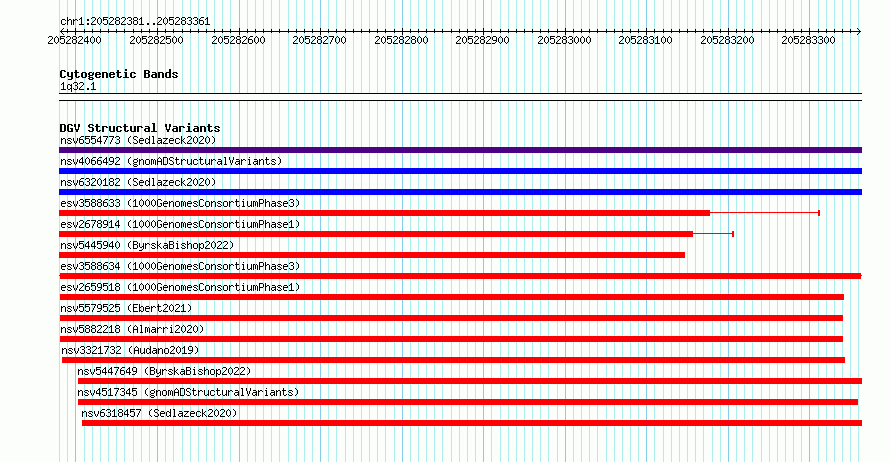Click the chr1:205282381..205283361 region label
Image resolution: width=890 pixels, height=462 pixels.
pos(135,22)
